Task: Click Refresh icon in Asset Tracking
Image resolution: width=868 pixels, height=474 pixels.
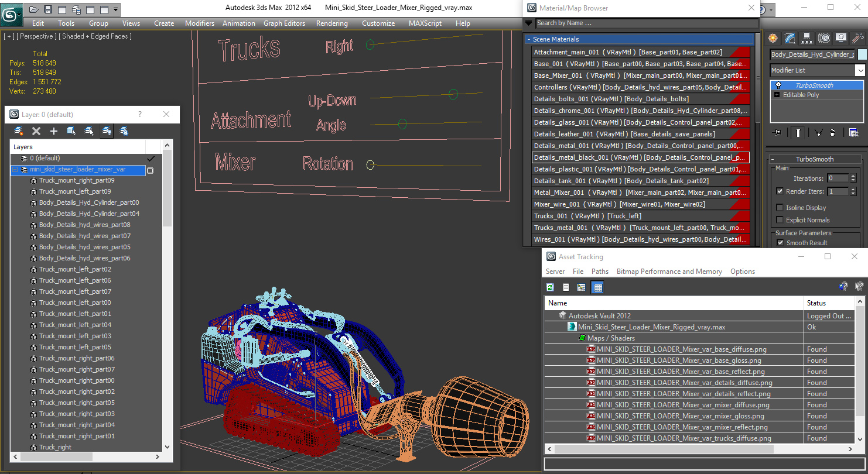Action: tap(551, 287)
